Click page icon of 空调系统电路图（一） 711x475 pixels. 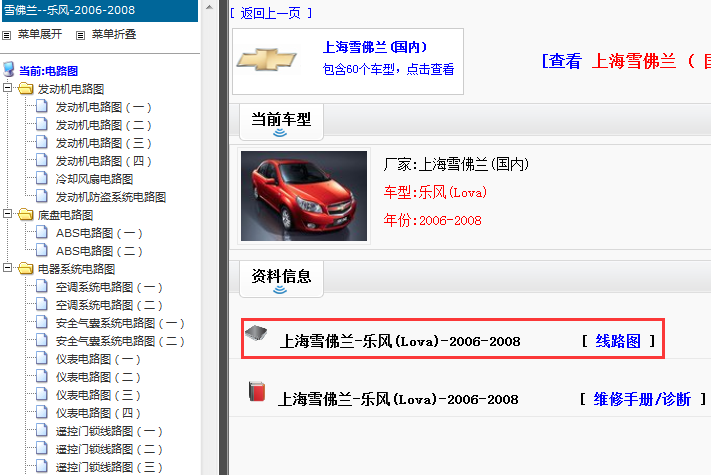[42, 286]
